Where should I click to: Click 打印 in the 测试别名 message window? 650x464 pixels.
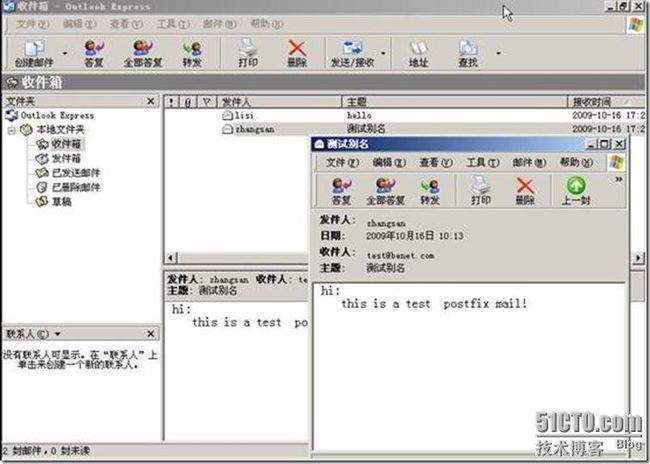481,191
